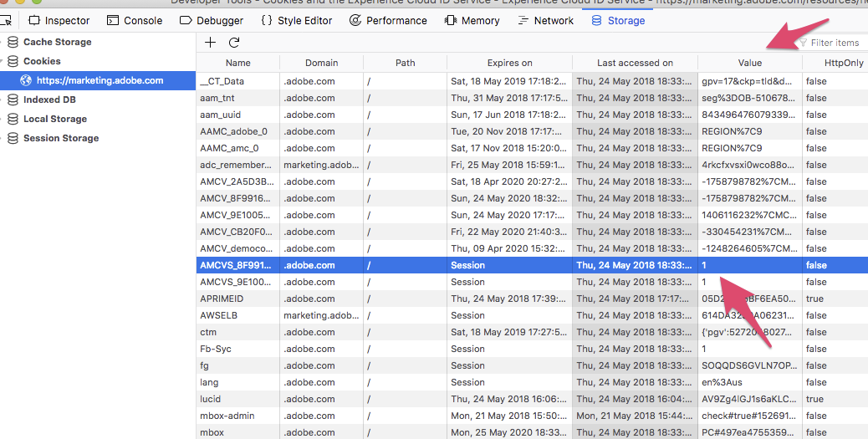Image resolution: width=868 pixels, height=439 pixels.
Task: Click the check#true#152691... value cell
Action: coord(748,416)
